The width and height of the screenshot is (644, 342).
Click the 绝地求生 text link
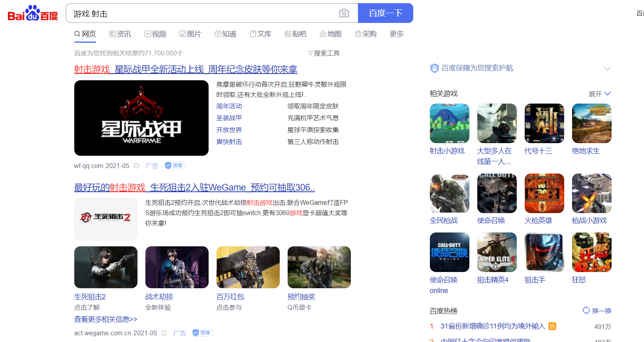click(x=586, y=151)
